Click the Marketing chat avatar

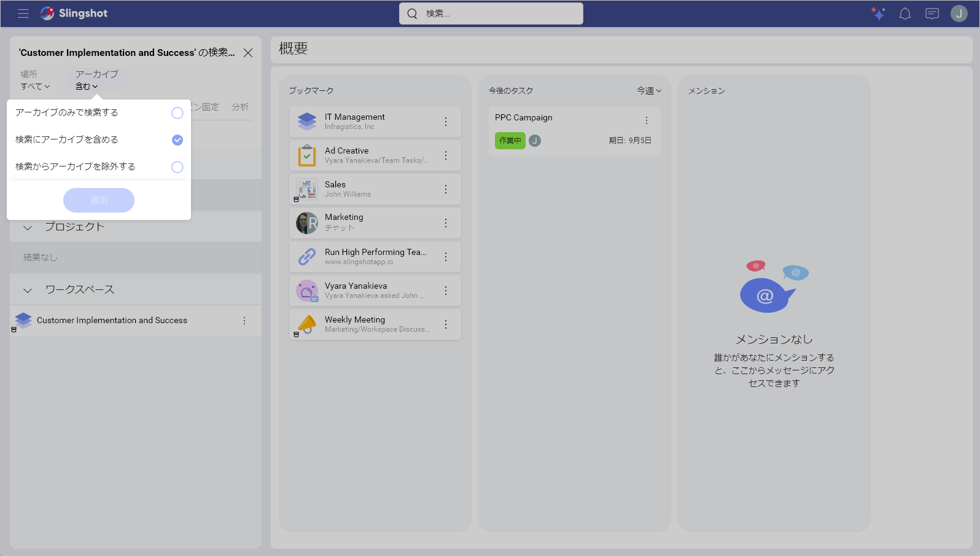coord(307,223)
